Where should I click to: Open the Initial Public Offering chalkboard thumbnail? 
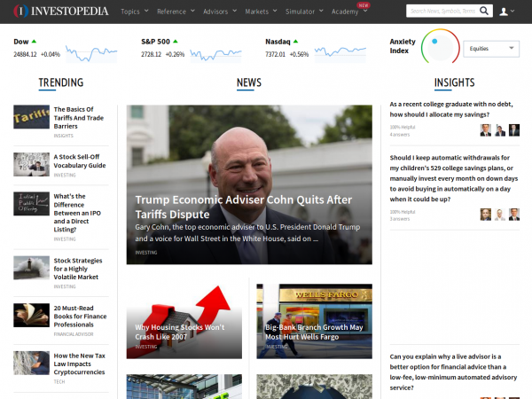(31, 204)
